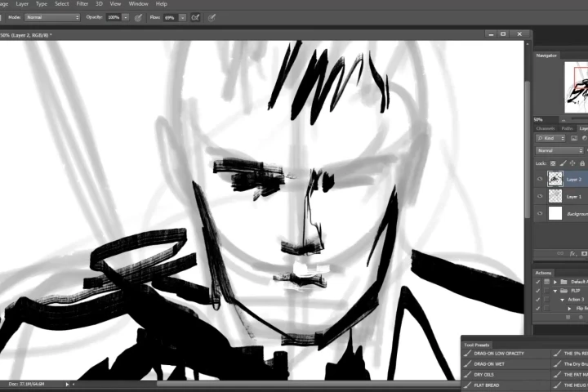The image size is (588, 392).
Task: Hide Layer 2 with its eye icon
Action: tap(540, 180)
